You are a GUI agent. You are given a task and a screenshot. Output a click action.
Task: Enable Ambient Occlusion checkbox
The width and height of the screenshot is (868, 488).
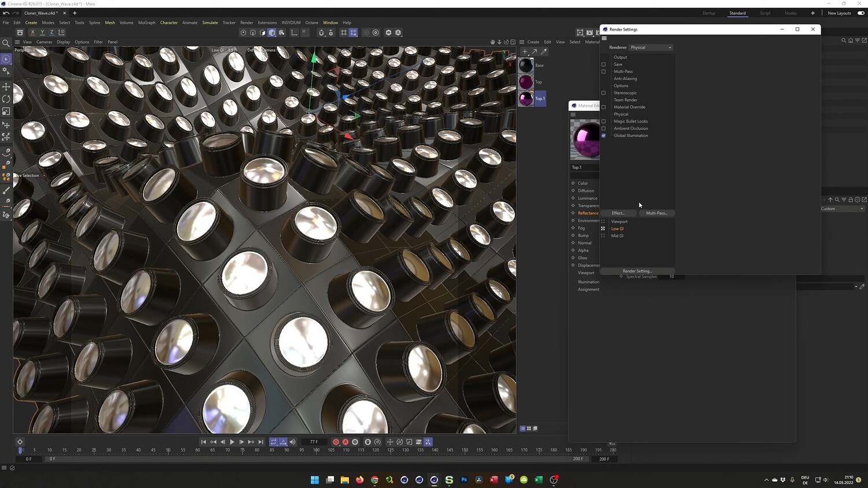604,128
